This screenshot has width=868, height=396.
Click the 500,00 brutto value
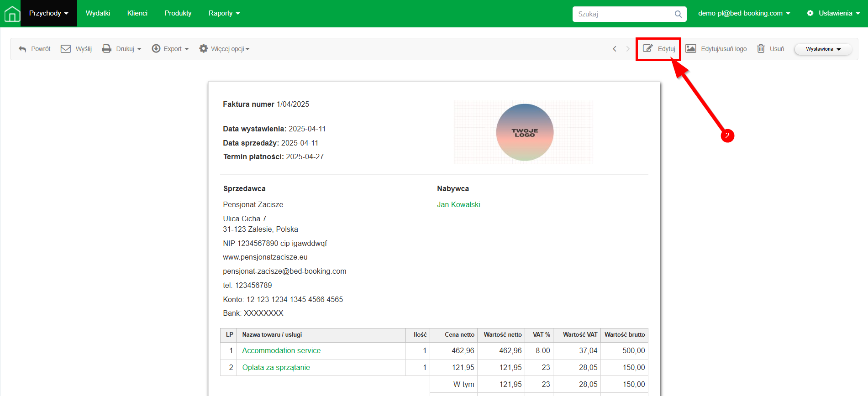[634, 350]
